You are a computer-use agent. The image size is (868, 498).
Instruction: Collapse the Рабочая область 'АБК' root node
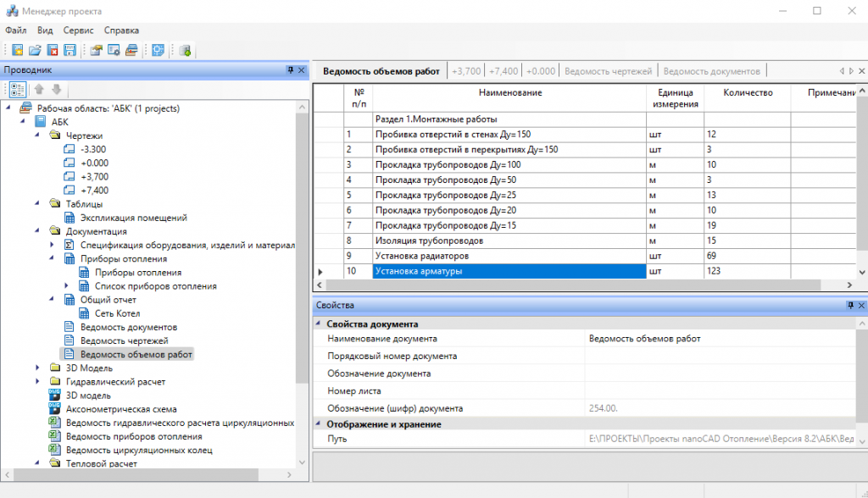[x=8, y=108]
